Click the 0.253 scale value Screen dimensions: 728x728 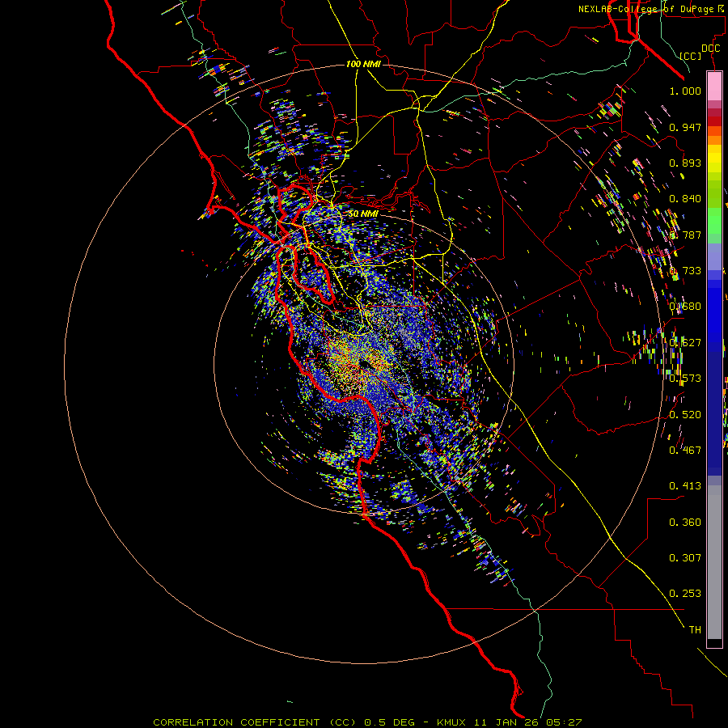pyautogui.click(x=685, y=594)
